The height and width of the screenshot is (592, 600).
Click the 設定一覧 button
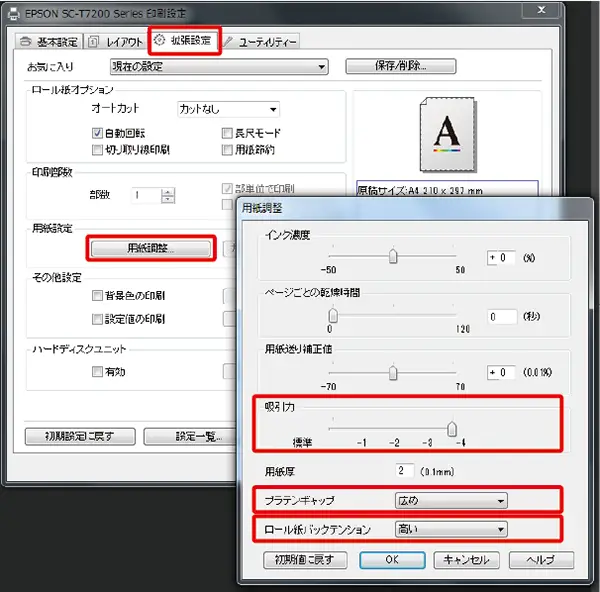[191, 436]
